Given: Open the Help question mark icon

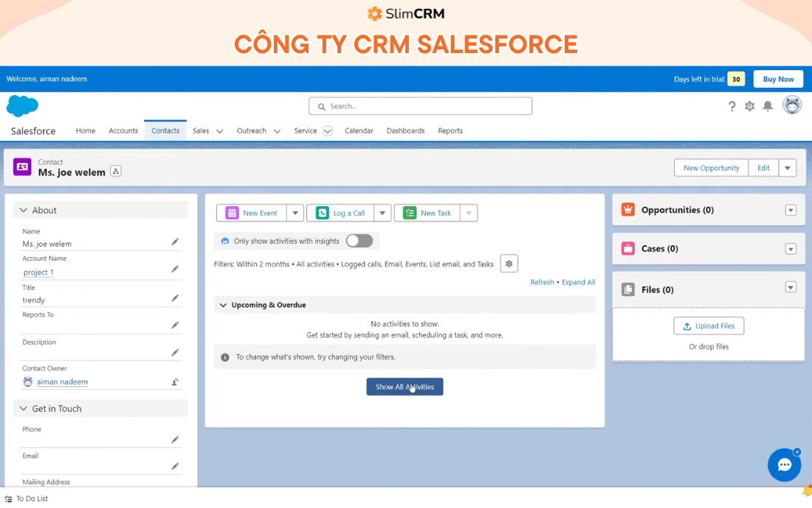Looking at the screenshot, I should (732, 106).
